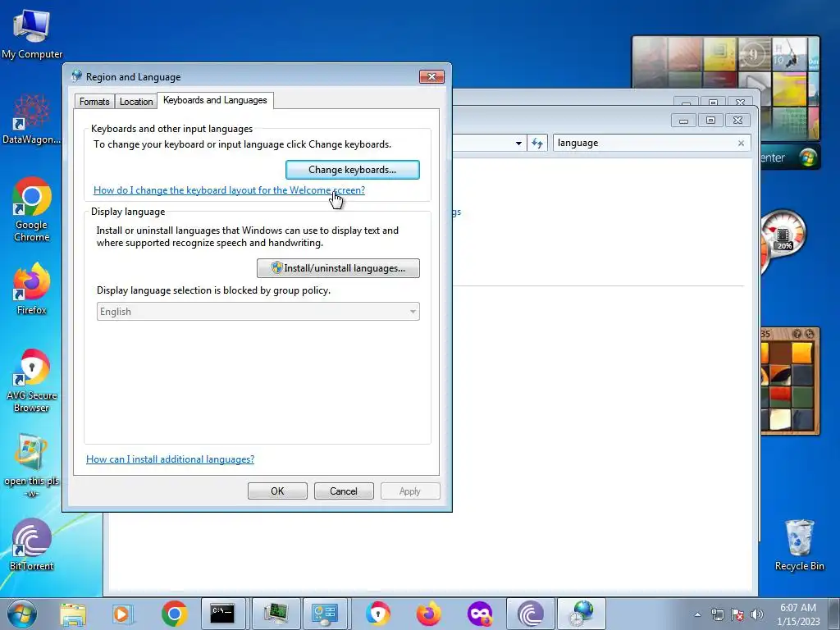Open Windows Explorer from the taskbar
This screenshot has width=840, height=630.
(73, 614)
